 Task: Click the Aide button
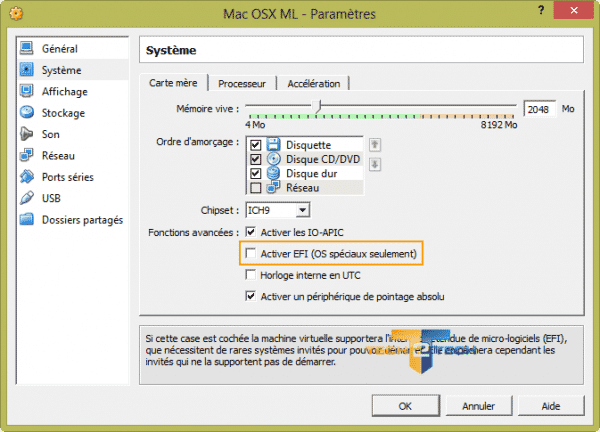[x=551, y=406]
